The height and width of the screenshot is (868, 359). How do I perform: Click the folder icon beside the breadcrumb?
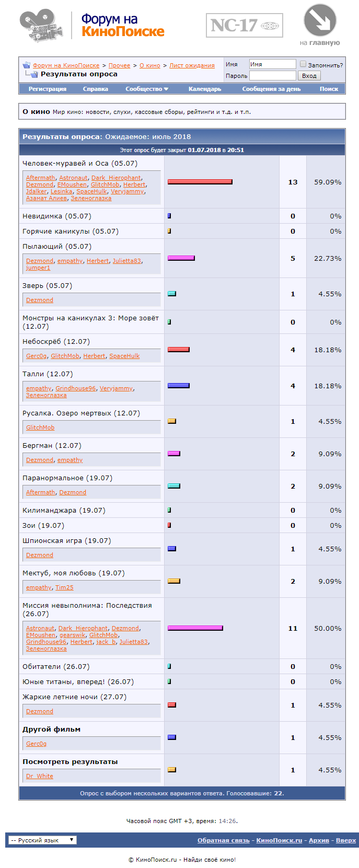point(26,65)
